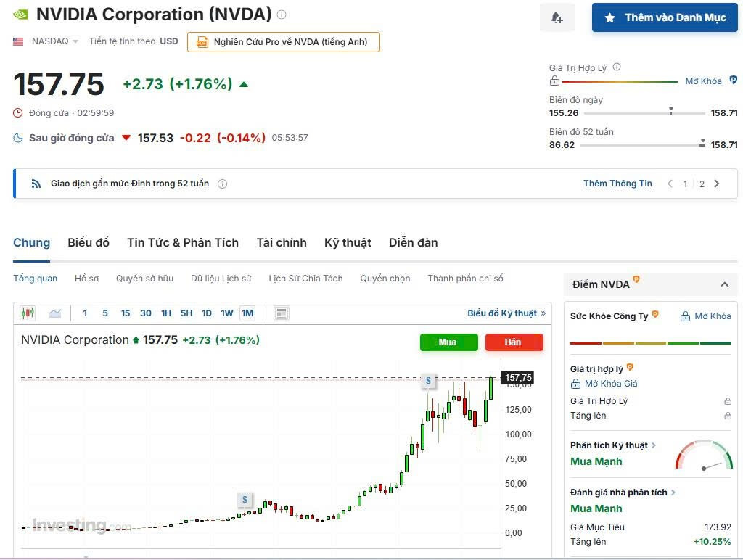Set chart interval to 1 minute
The width and height of the screenshot is (743, 560).
coord(85,313)
